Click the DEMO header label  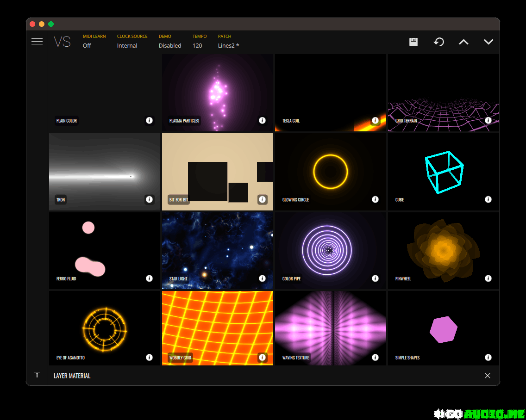pyautogui.click(x=165, y=36)
